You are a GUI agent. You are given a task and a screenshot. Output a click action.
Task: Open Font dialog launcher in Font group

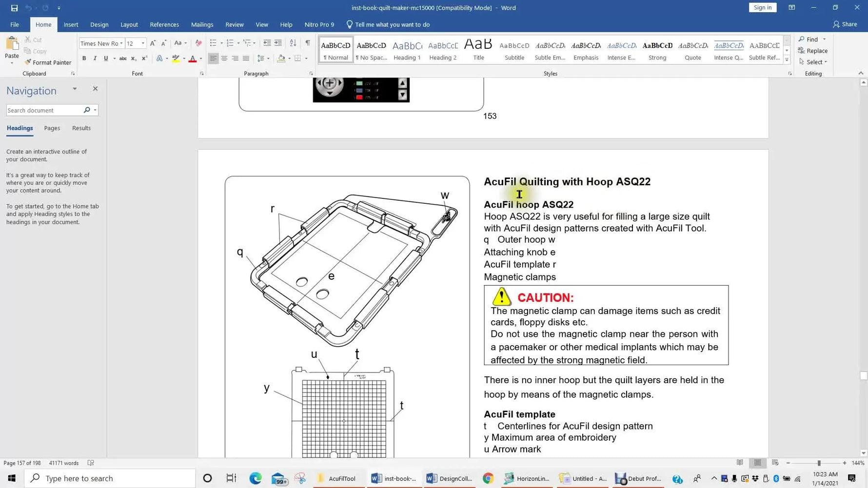pyautogui.click(x=201, y=74)
